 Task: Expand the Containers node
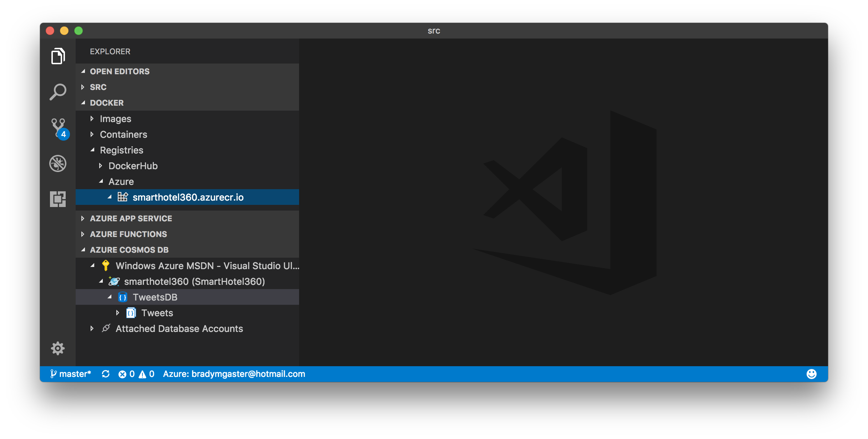[x=123, y=135]
